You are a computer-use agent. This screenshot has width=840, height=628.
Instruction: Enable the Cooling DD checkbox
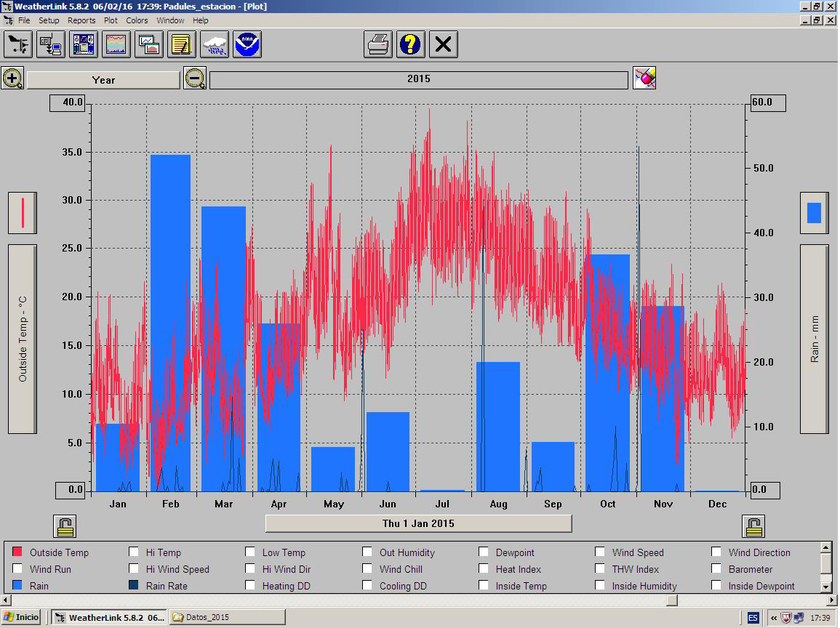(x=367, y=585)
